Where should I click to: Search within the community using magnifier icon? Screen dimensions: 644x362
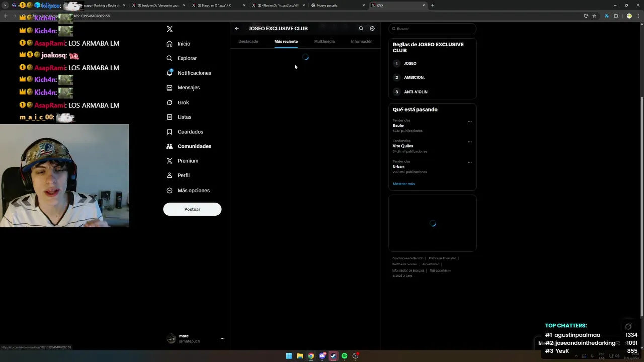[361, 29]
